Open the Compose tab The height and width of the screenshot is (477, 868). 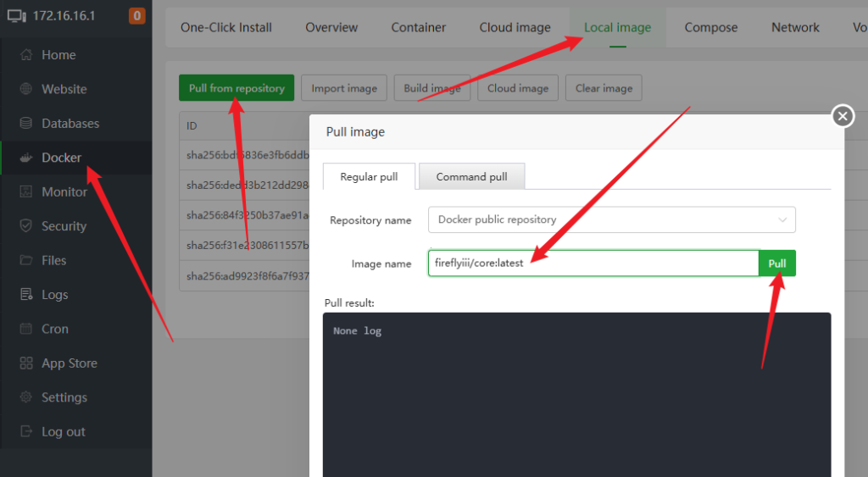711,27
